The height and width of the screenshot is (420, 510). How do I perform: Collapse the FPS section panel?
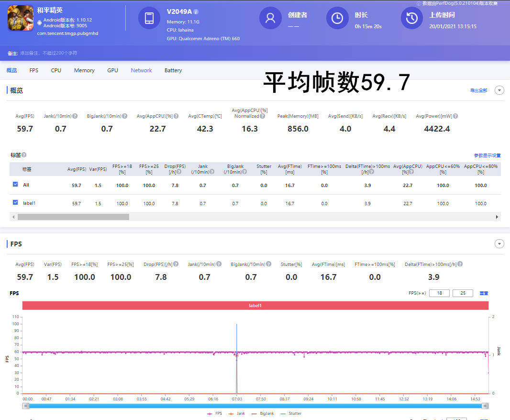coord(499,243)
